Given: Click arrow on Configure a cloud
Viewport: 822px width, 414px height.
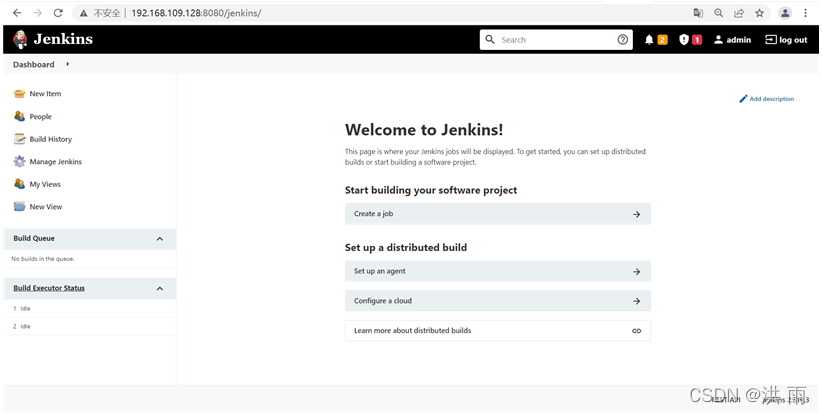Looking at the screenshot, I should click(x=636, y=301).
